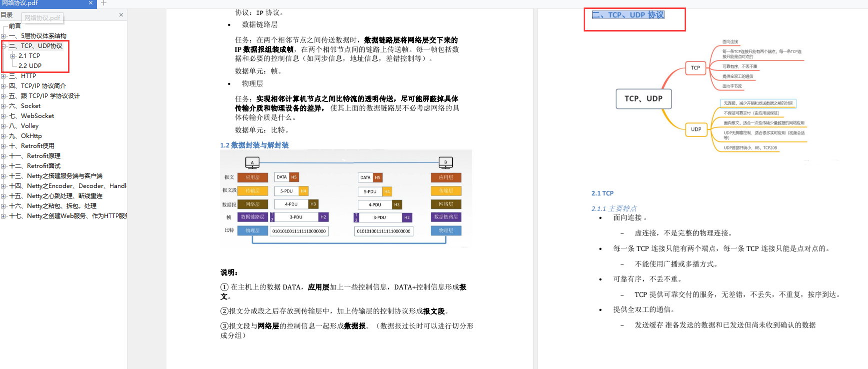Image resolution: width=868 pixels, height=369 pixels.
Task: Expand the 四、TCP/IP 协议简介 node
Action: tap(3, 86)
